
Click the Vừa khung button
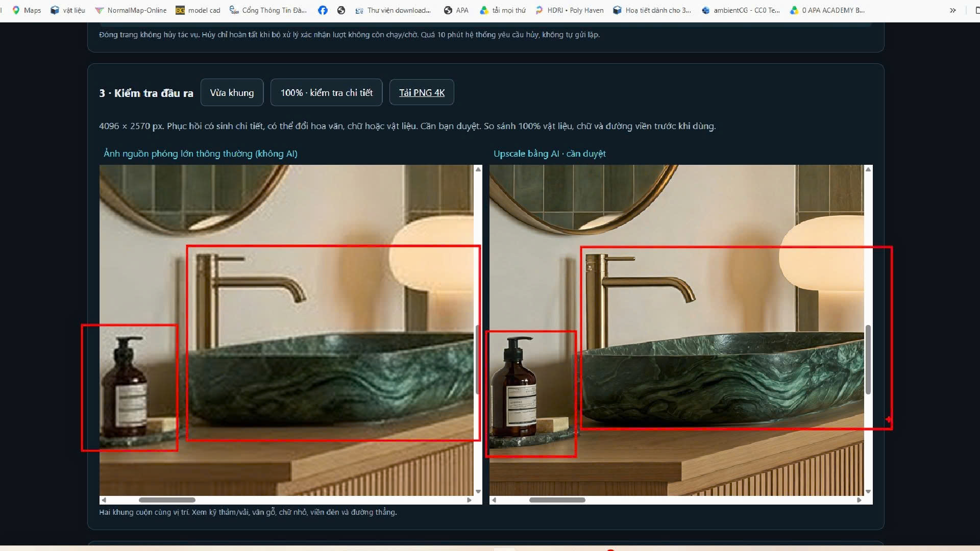(x=232, y=92)
